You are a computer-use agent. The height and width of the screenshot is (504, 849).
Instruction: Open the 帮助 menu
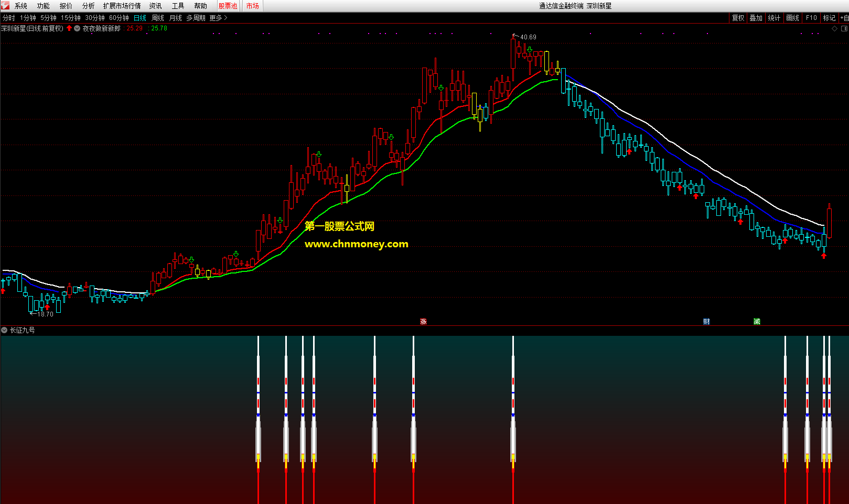coord(201,6)
